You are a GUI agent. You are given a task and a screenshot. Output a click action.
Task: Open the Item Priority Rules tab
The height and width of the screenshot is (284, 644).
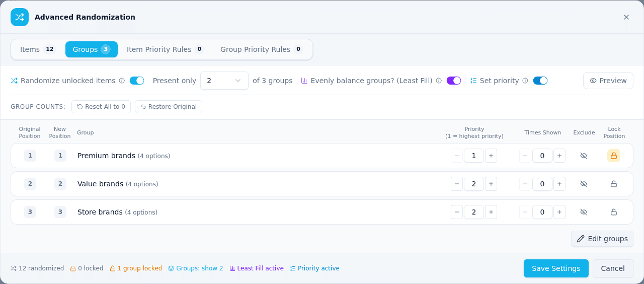[x=165, y=49]
